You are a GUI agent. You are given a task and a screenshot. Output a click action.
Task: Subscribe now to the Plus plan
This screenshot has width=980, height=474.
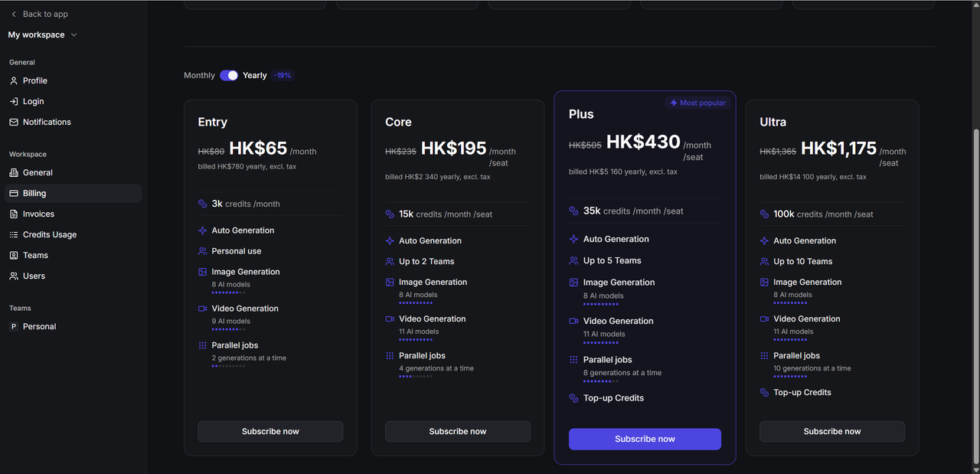[x=645, y=439]
